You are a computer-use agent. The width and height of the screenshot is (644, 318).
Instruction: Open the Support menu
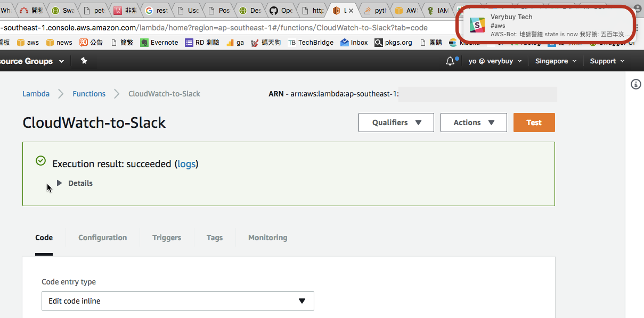[606, 61]
